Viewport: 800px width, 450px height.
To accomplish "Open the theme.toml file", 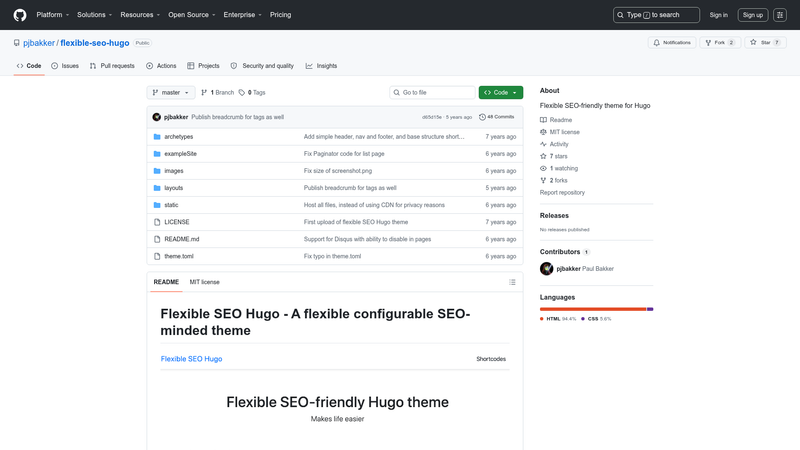I will [x=179, y=256].
